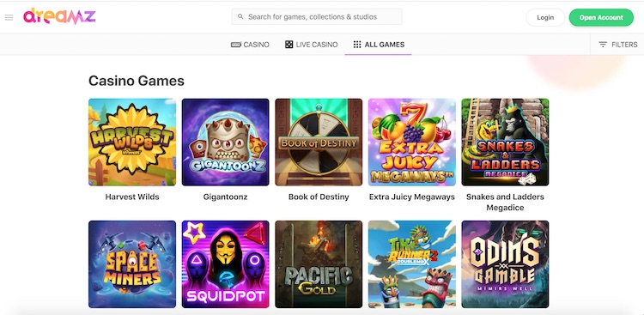Viewport: 644px width, 315px height.
Task: Select the All Games tab
Action: pos(379,45)
